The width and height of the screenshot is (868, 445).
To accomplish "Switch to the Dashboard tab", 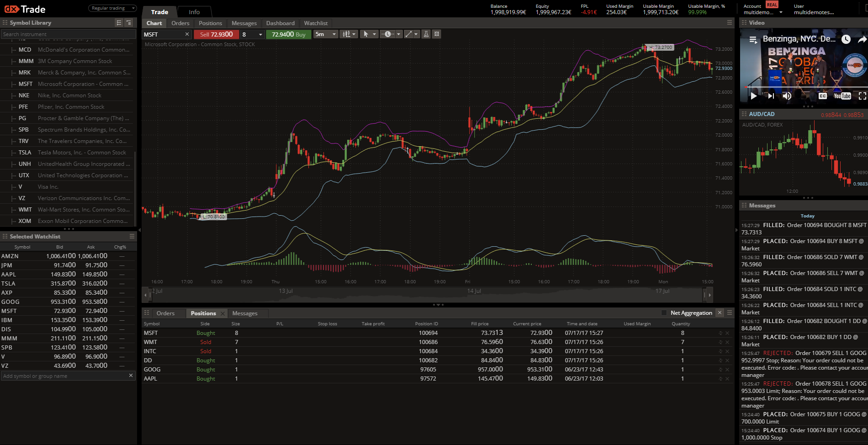I will pos(280,23).
